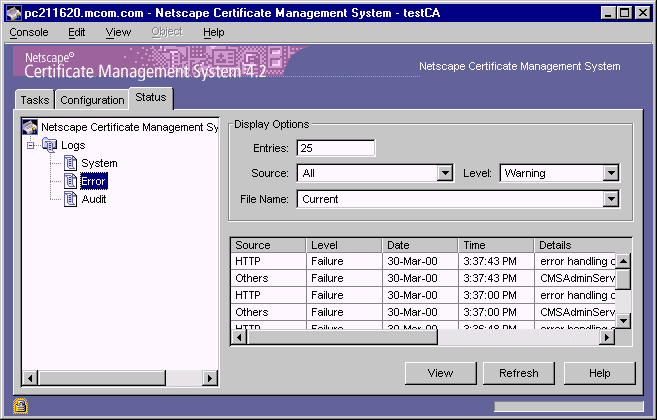Click the System log document icon
The width and height of the screenshot is (657, 420).
click(x=70, y=163)
